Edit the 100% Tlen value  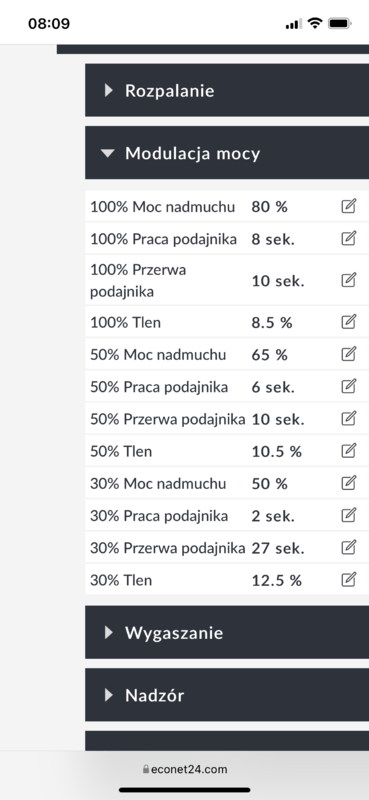[x=349, y=321]
